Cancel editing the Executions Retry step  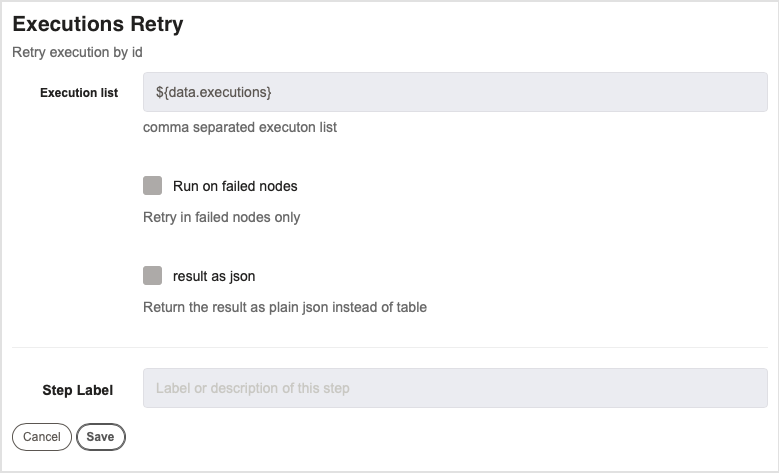pyautogui.click(x=42, y=437)
